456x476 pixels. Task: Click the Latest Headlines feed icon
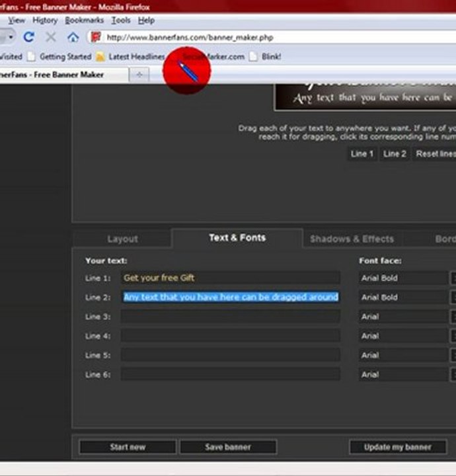coord(100,57)
